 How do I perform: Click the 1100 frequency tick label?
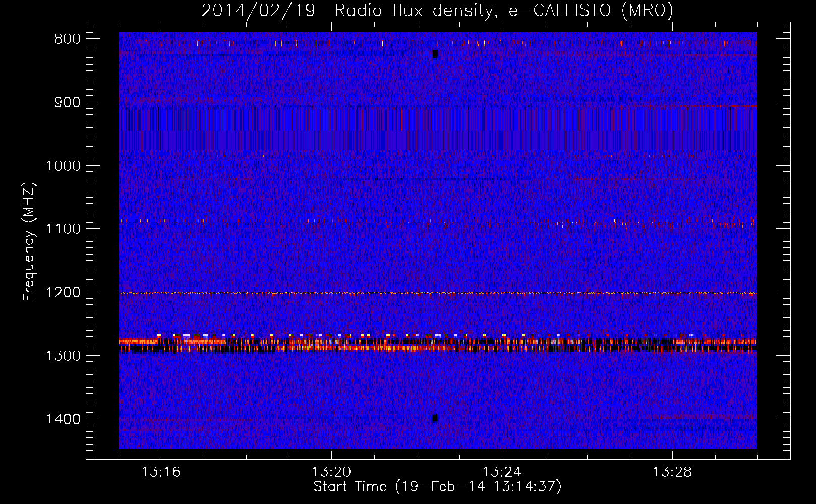coord(63,229)
